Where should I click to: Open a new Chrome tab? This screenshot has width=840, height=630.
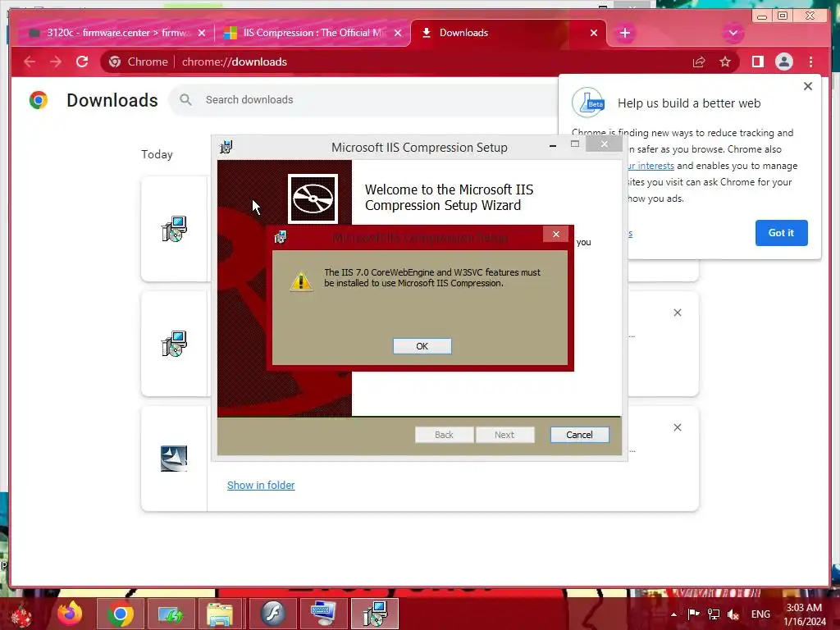click(x=624, y=33)
